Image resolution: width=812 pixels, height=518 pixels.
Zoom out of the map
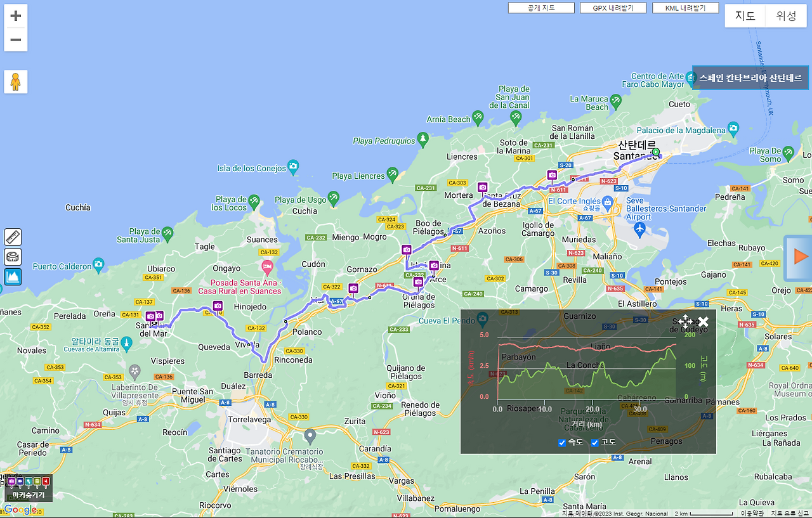(16, 39)
